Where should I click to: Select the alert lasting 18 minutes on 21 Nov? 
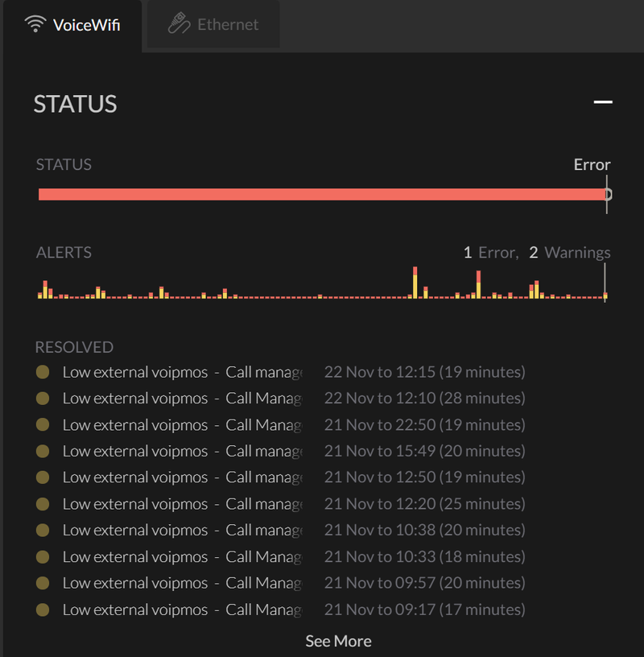pyautogui.click(x=280, y=557)
